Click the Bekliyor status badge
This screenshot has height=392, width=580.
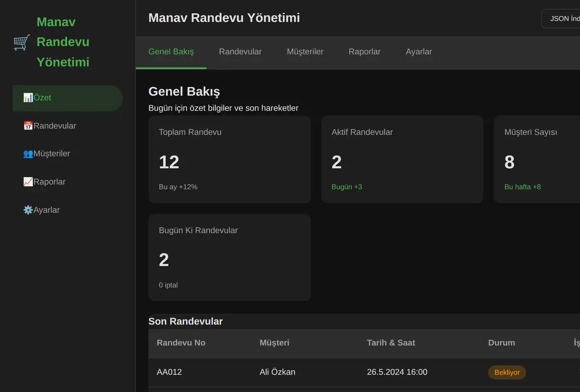coord(507,372)
